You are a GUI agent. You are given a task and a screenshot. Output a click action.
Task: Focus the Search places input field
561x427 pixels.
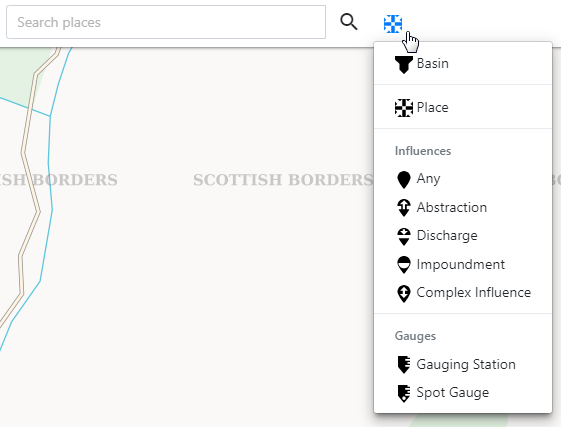pyautogui.click(x=166, y=22)
